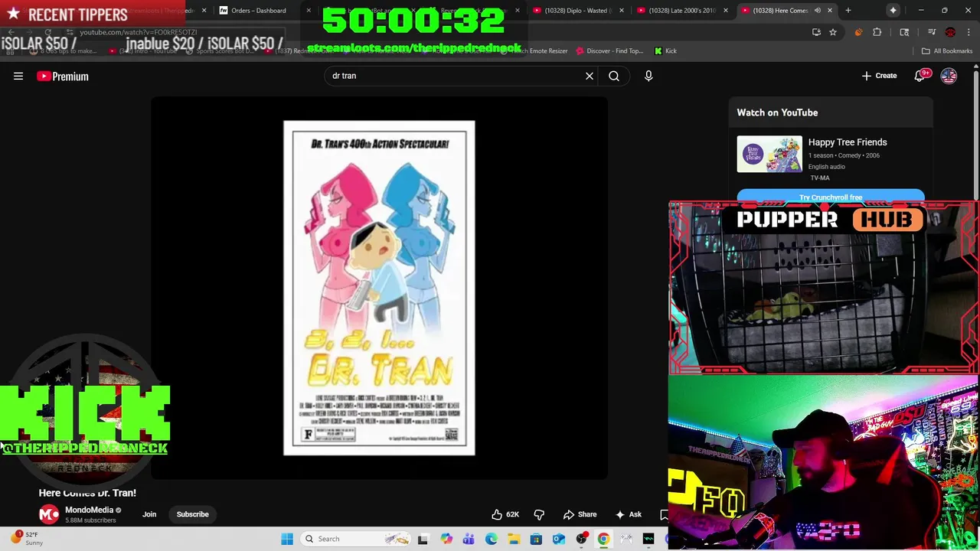Subscribe to MondoMedia channel
Screen dimensions: 980x551
tap(193, 514)
